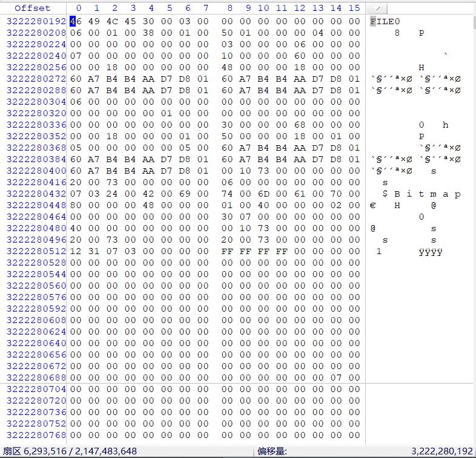Select offset row 3222280208

(36, 33)
